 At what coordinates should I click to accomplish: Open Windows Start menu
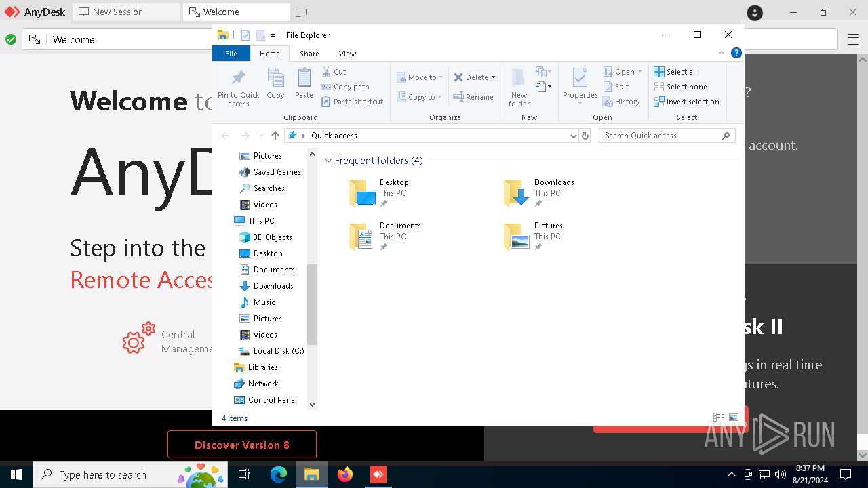coord(16,474)
